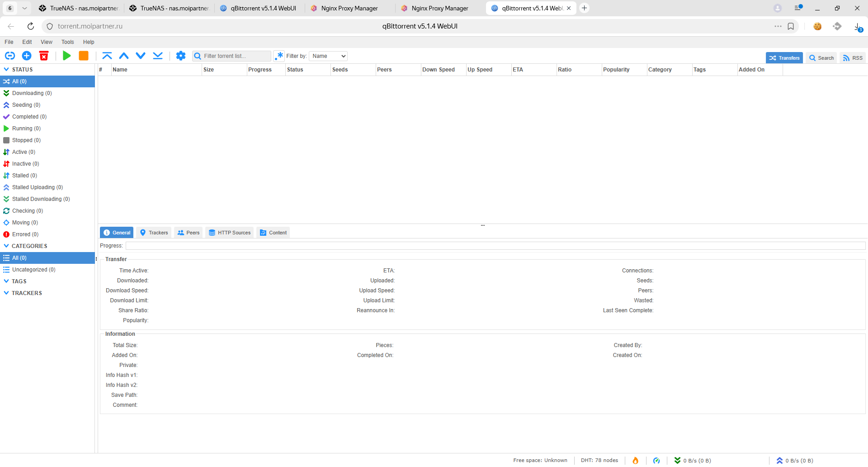868x467 pixels.
Task: Click the RSS button
Action: pos(853,58)
